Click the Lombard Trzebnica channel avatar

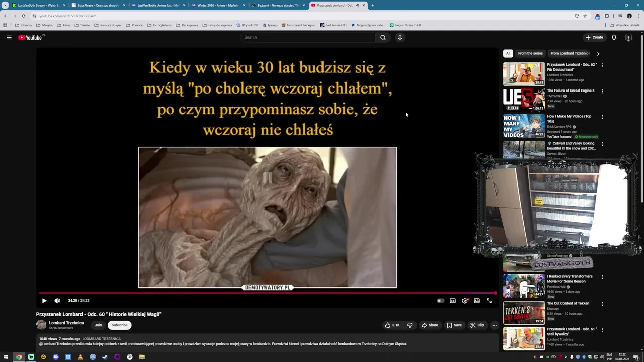[41, 325]
